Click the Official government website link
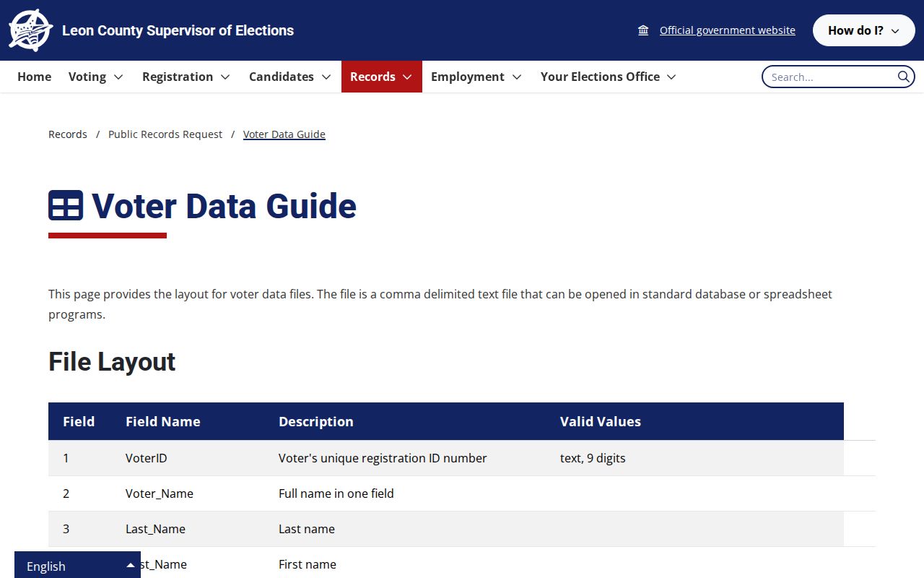Viewport: 924px width, 578px height. (x=728, y=30)
